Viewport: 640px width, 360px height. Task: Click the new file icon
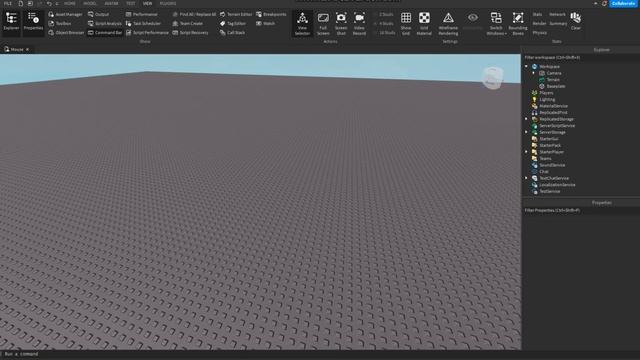[21, 3]
